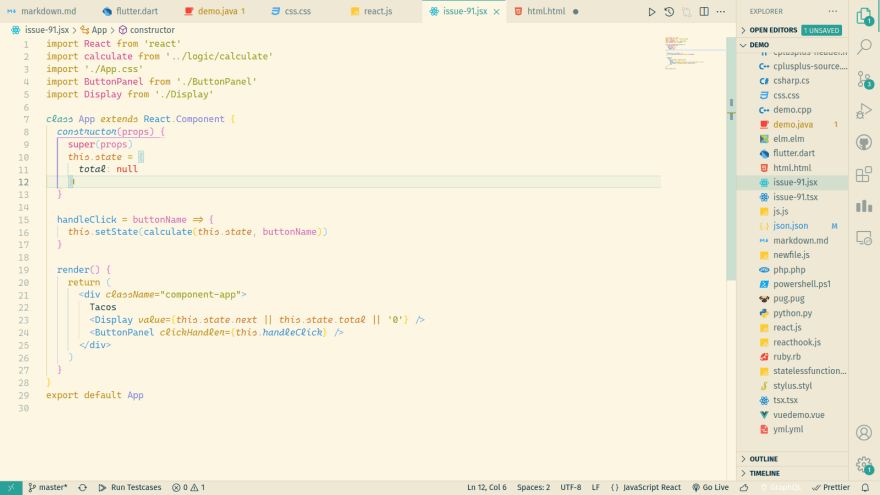Open json.json in the explorer
880x495 pixels.
[x=792, y=226]
